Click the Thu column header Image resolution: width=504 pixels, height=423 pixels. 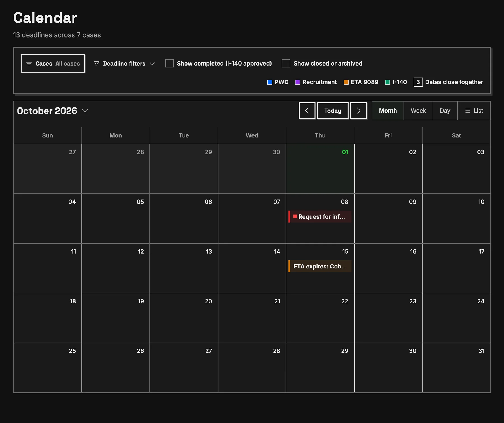pyautogui.click(x=320, y=135)
